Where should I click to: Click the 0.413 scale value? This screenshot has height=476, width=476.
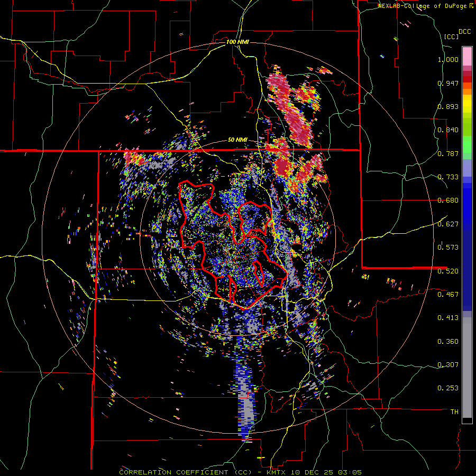point(448,318)
